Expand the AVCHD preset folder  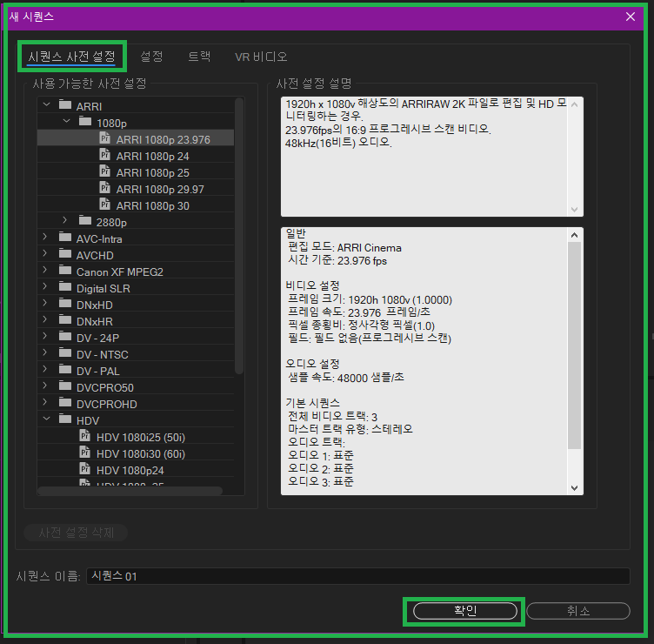44,253
